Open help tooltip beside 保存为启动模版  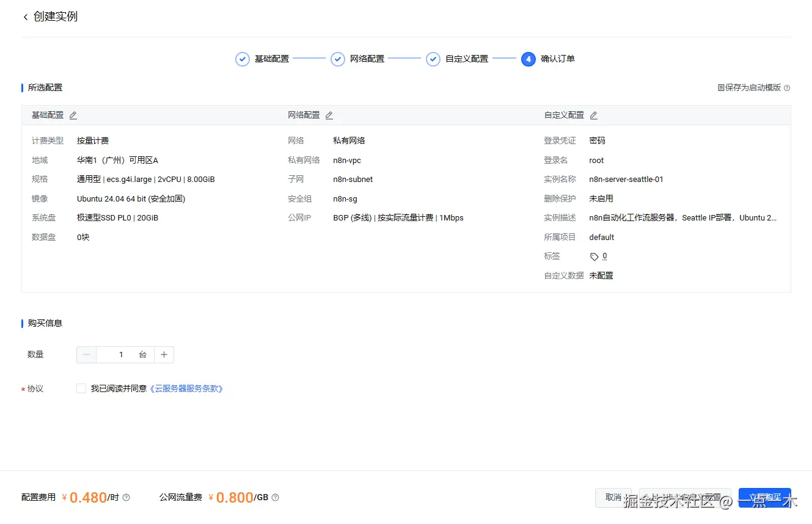pyautogui.click(x=786, y=87)
